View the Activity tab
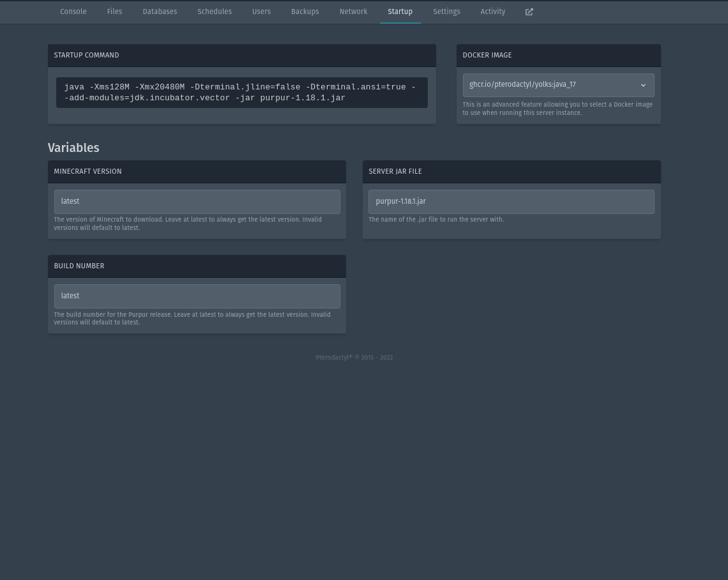 (x=492, y=12)
